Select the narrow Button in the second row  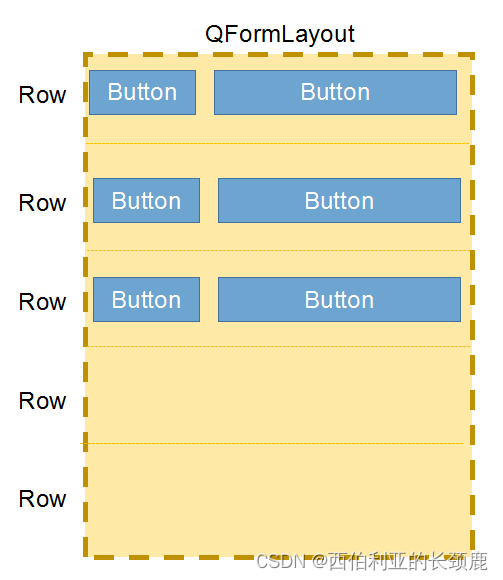146,200
